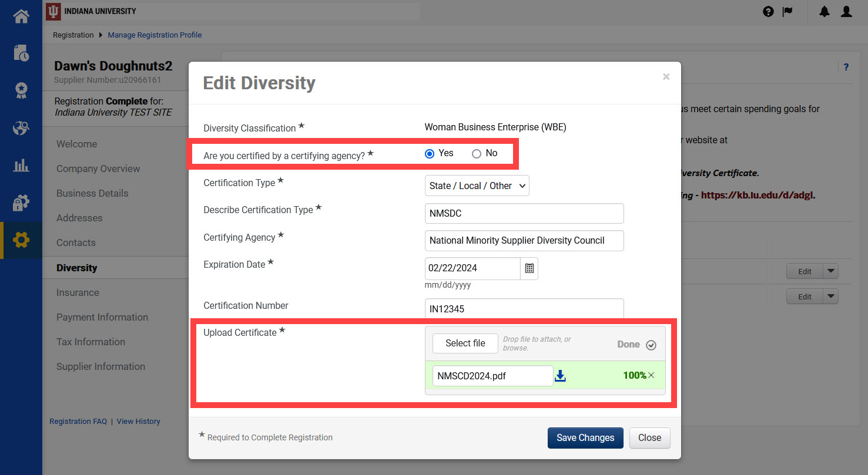Click the Done checkmark icon
This screenshot has width=868, height=475.
point(651,345)
